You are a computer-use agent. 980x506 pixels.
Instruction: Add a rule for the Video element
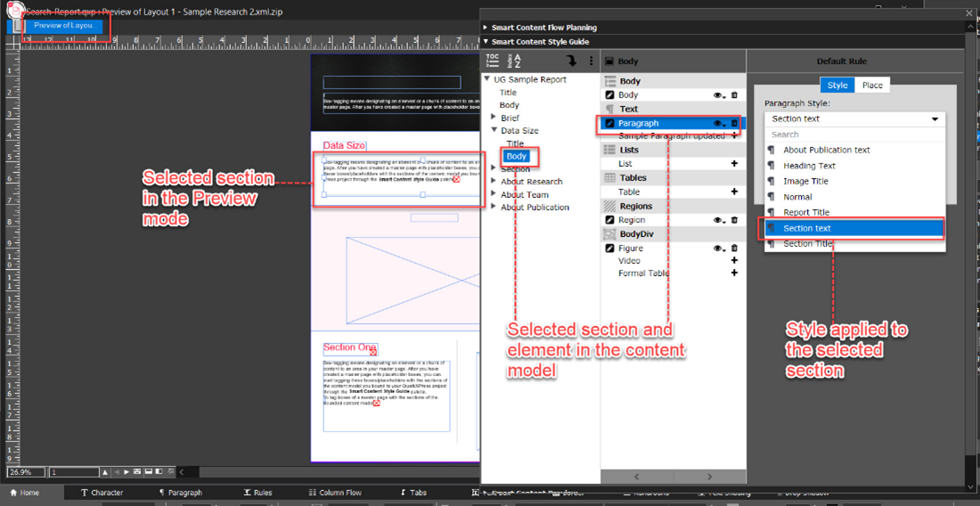click(734, 260)
